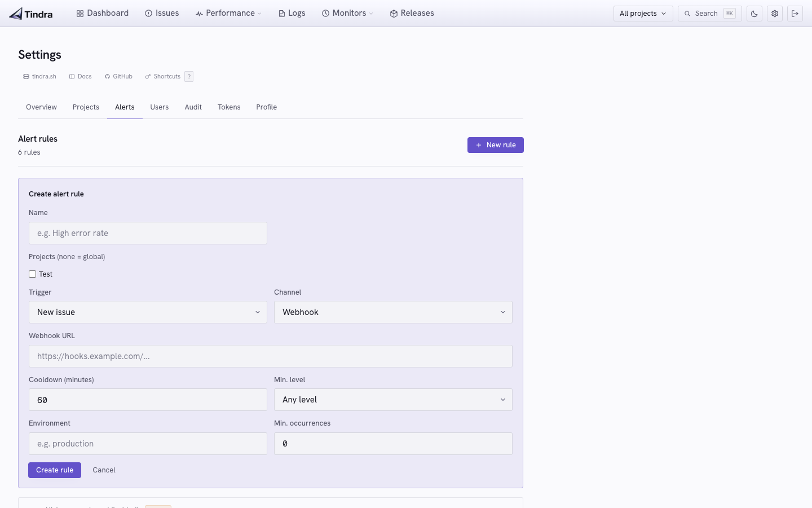
Task: Open the All projects selector
Action: pos(643,14)
